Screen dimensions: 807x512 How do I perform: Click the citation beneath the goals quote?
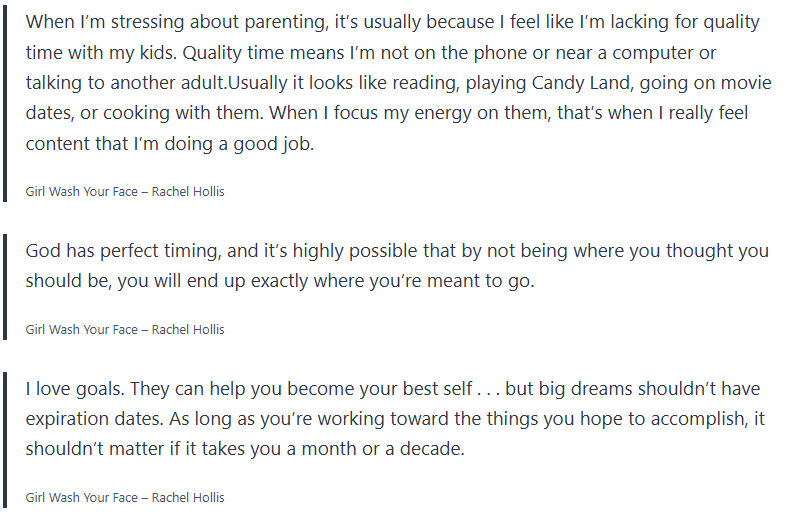tap(125, 497)
